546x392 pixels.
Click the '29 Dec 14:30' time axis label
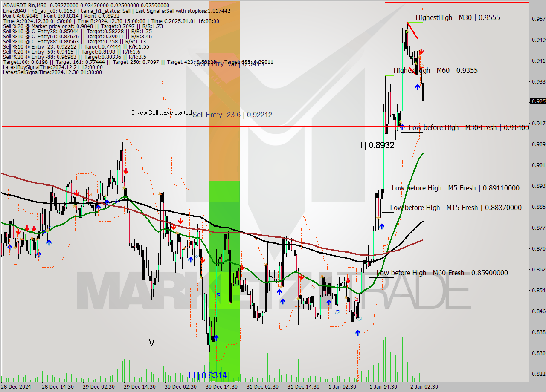pos(139,387)
